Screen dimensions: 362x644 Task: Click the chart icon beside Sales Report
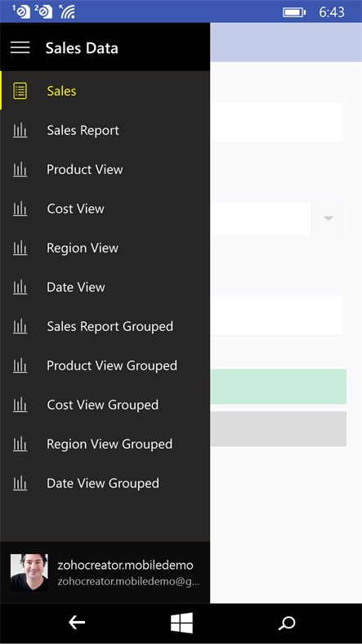click(x=20, y=131)
